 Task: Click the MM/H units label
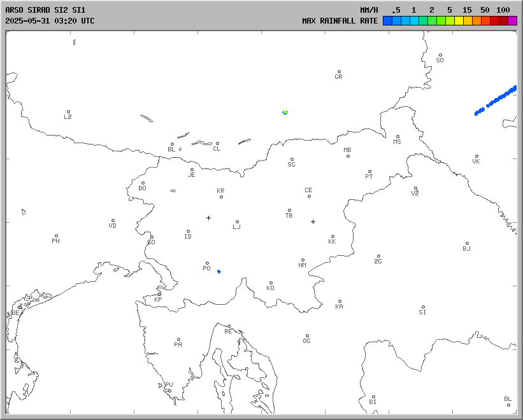click(x=369, y=10)
